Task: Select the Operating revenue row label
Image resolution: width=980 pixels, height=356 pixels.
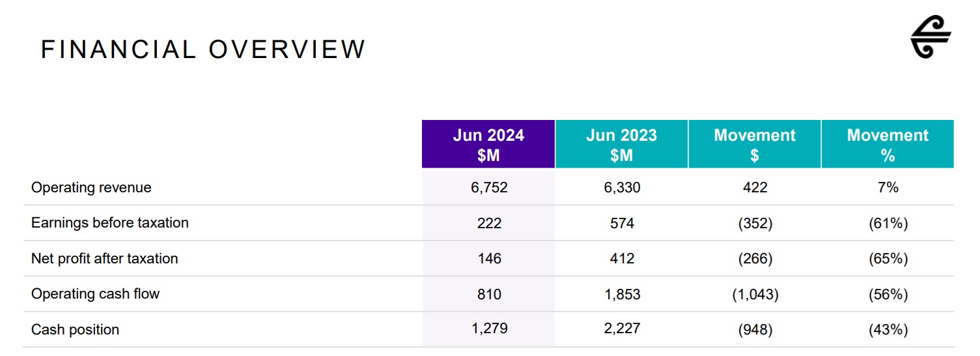Action: (x=91, y=188)
